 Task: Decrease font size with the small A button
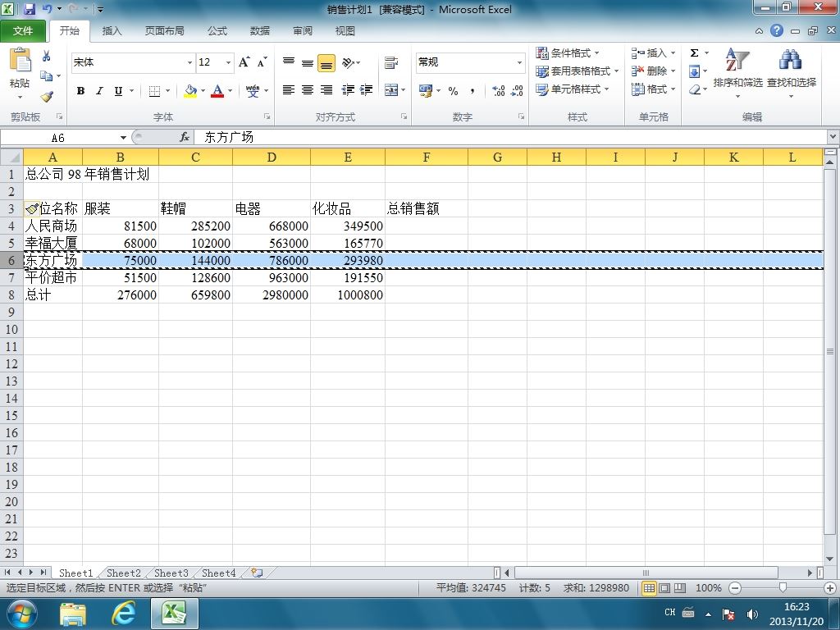point(262,62)
